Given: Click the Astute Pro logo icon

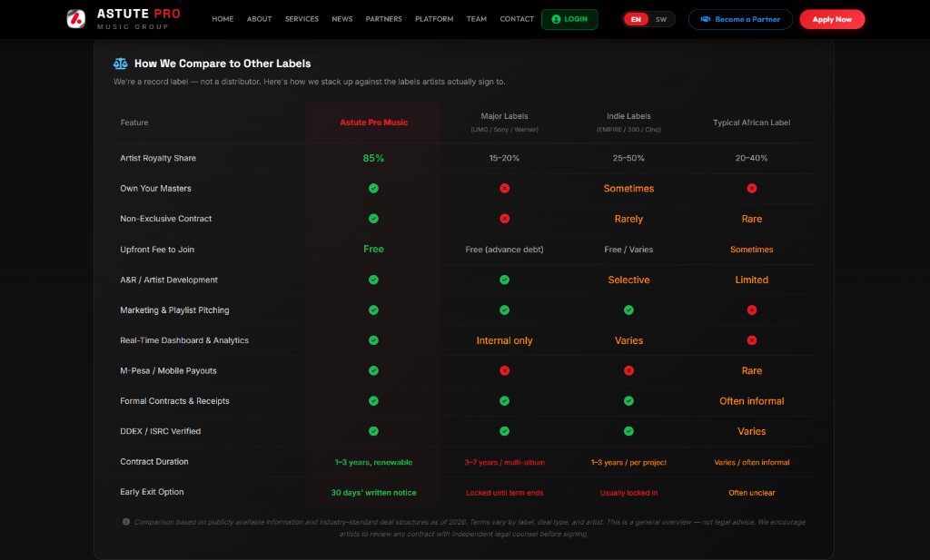Looking at the screenshot, I should [x=76, y=19].
